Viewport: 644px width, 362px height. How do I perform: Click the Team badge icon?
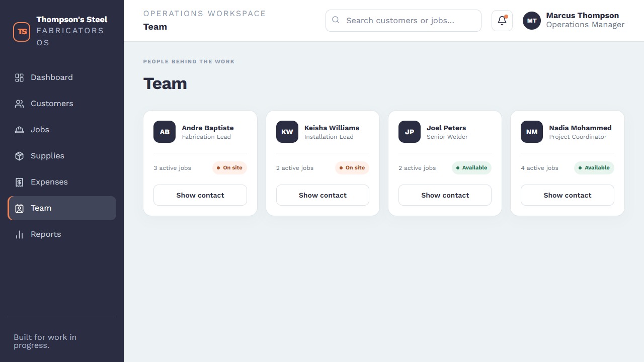tap(19, 208)
